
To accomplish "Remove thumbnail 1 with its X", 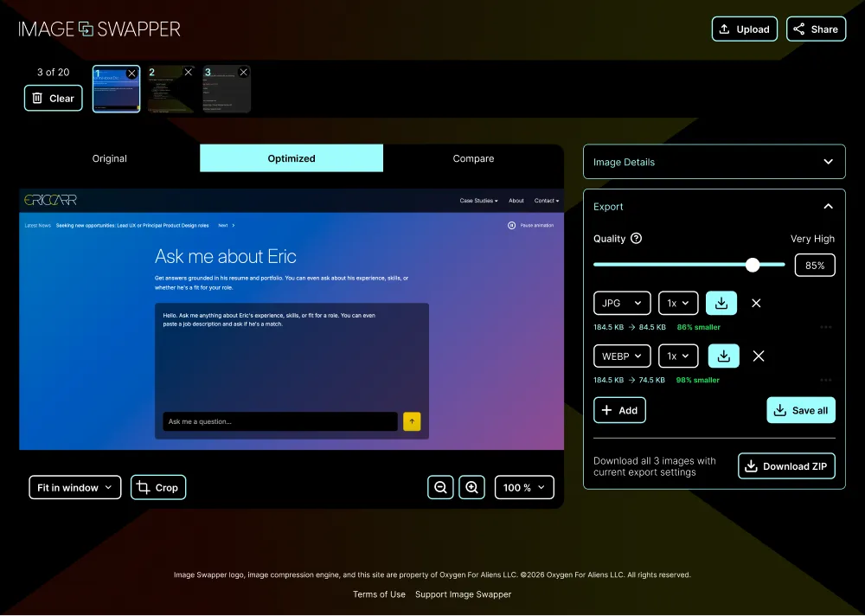I will point(131,73).
